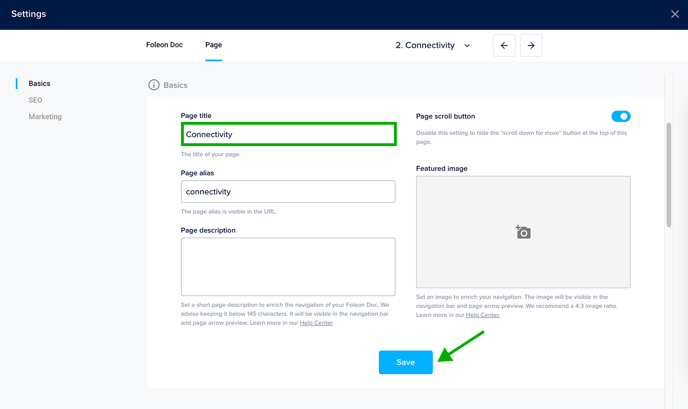Focus the Page alias text field
The image size is (688, 409).
click(288, 191)
